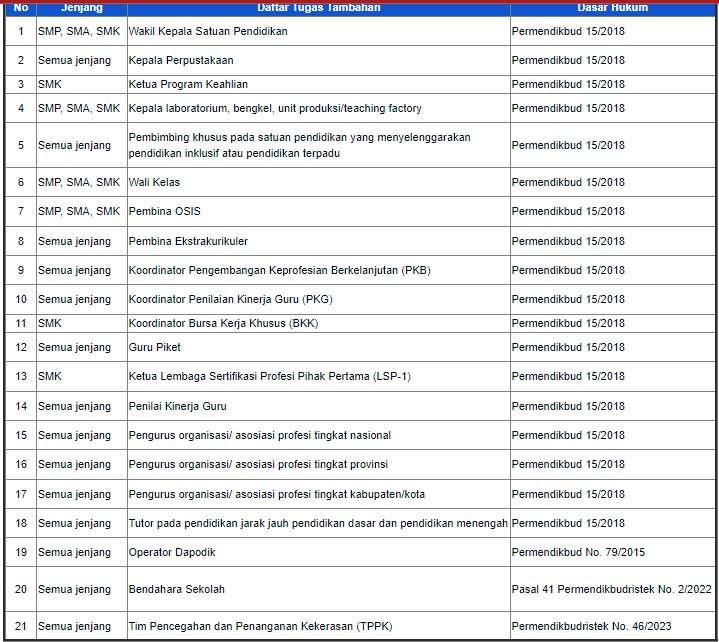This screenshot has width=719, height=642.
Task: Click 'Permendikbud 15/2018' in Pembina Ekstrakurikuler row
Action: pos(613,241)
